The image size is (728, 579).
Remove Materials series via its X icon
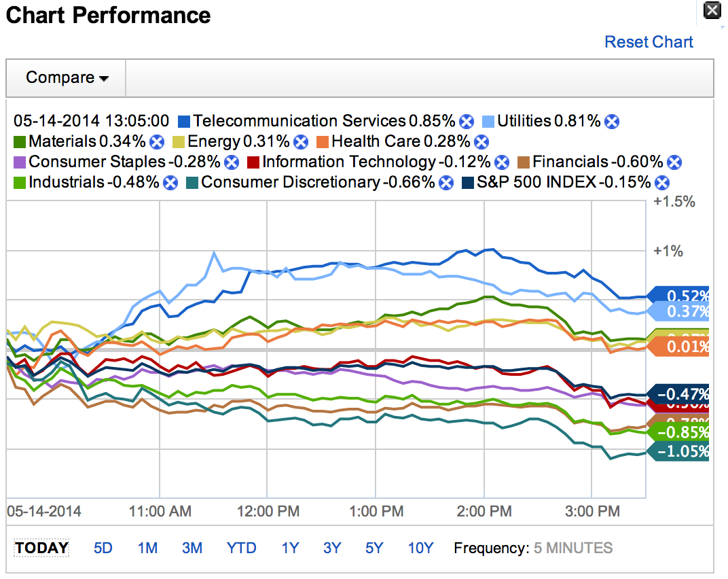[157, 142]
